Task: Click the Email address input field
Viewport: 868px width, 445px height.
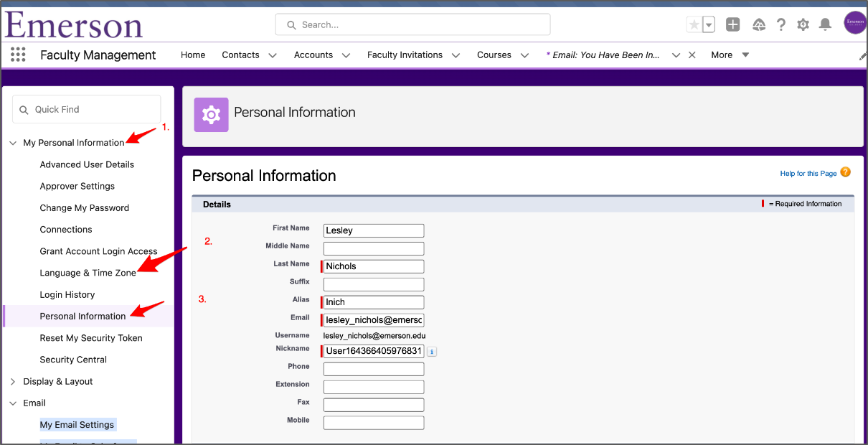Action: [374, 320]
